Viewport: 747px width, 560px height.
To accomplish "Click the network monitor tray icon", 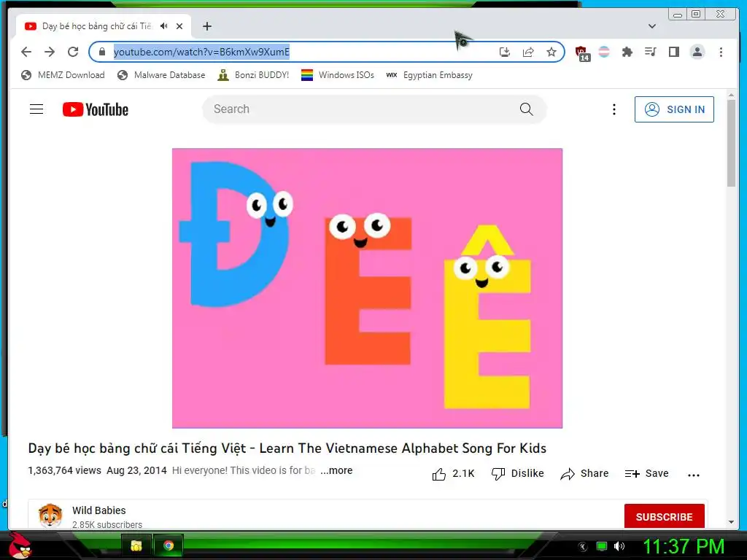I will 602,546.
